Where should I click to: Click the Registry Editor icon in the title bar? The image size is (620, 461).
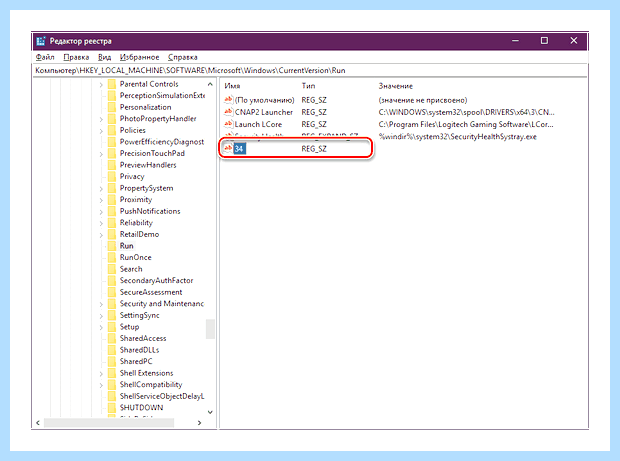point(41,41)
